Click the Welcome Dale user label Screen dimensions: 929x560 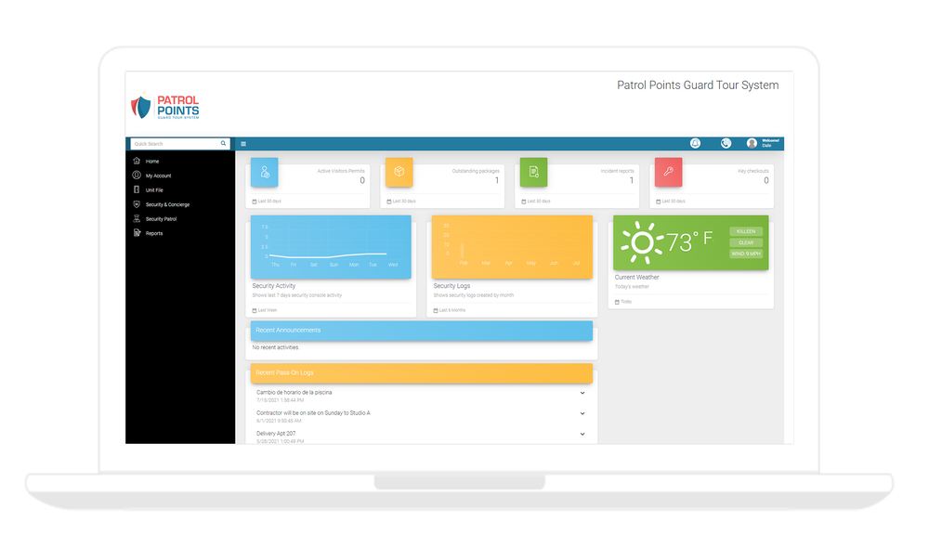tap(770, 143)
